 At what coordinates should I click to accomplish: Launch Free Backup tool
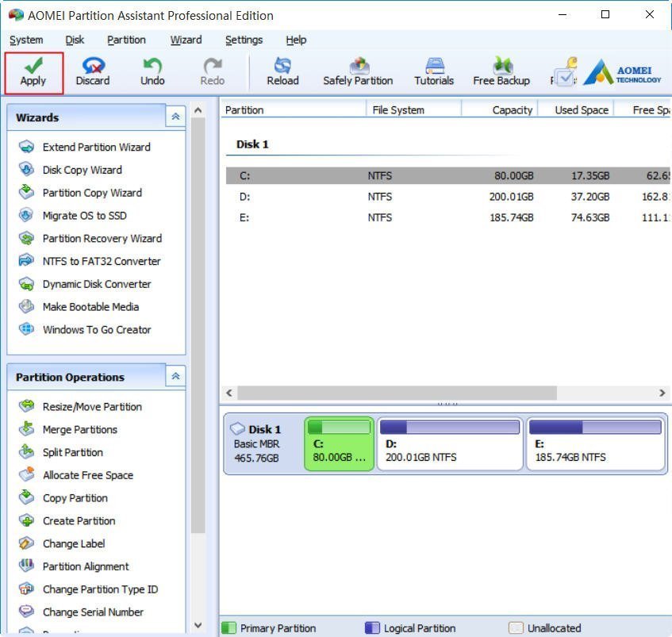pos(501,72)
